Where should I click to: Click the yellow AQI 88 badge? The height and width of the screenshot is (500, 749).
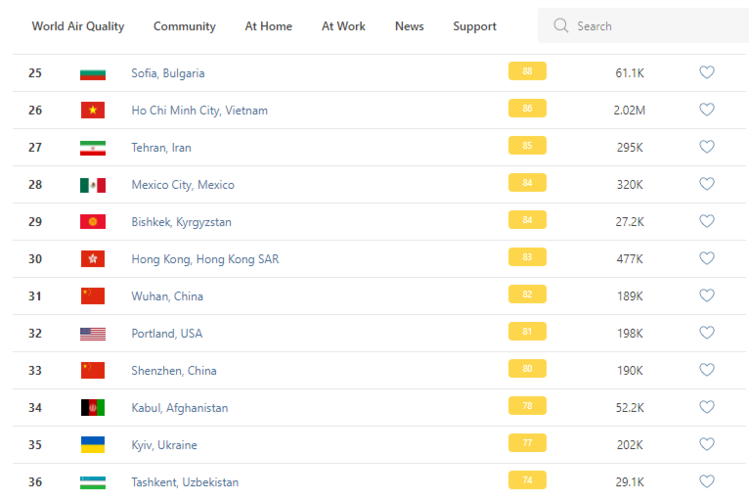[x=527, y=72]
